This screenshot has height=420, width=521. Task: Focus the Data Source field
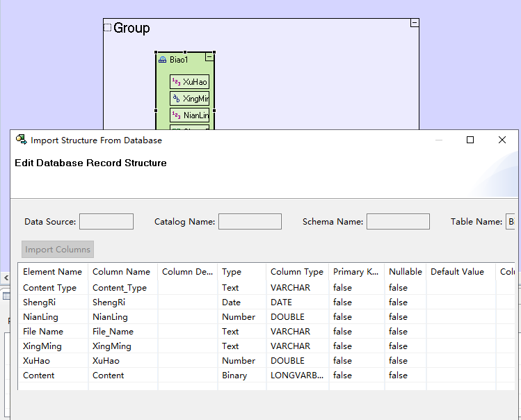pyautogui.click(x=106, y=221)
